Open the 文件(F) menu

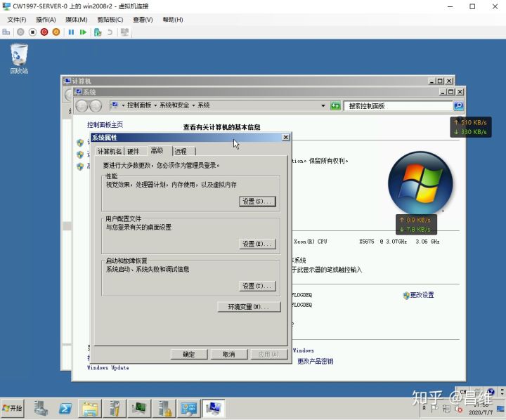coord(16,20)
